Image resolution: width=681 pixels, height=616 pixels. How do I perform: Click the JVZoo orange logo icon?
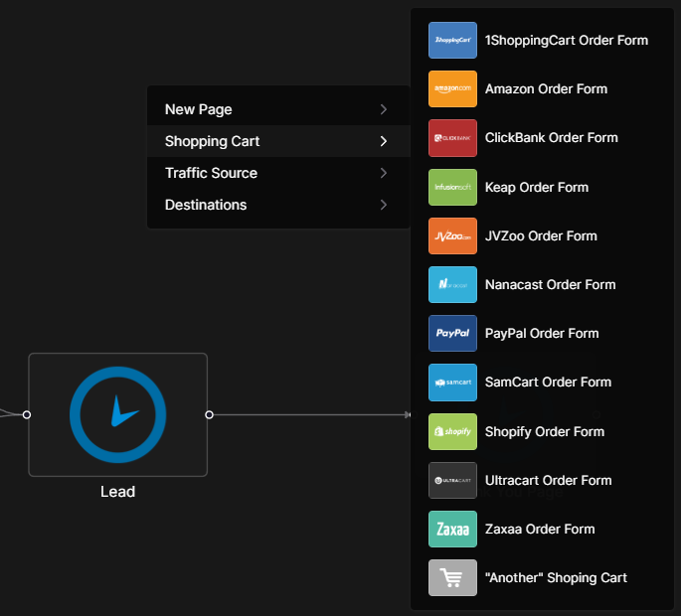[452, 235]
